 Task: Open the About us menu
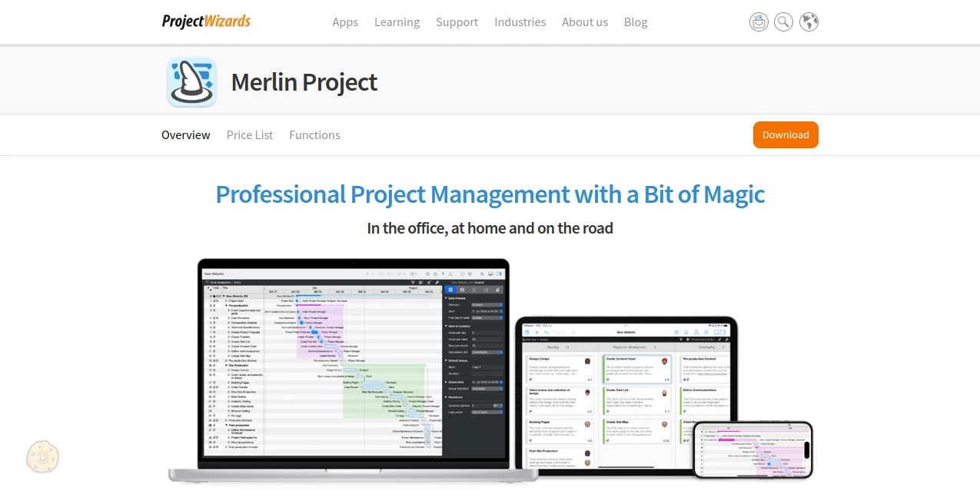coord(584,22)
